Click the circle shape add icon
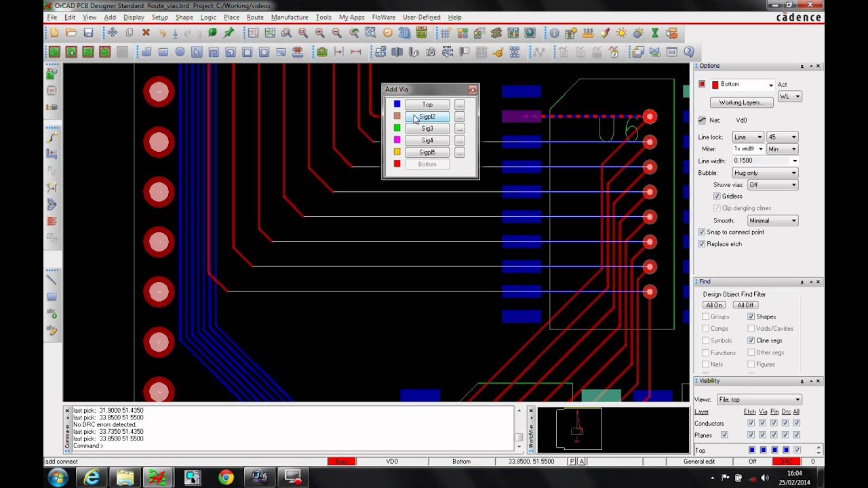The width and height of the screenshot is (868, 488). (x=180, y=52)
